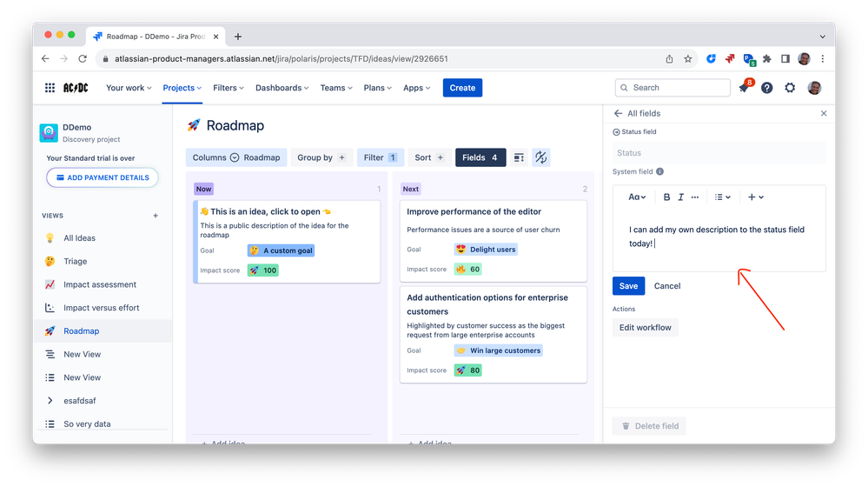The height and width of the screenshot is (487, 868).
Task: Open the help question mark icon
Action: [x=766, y=88]
